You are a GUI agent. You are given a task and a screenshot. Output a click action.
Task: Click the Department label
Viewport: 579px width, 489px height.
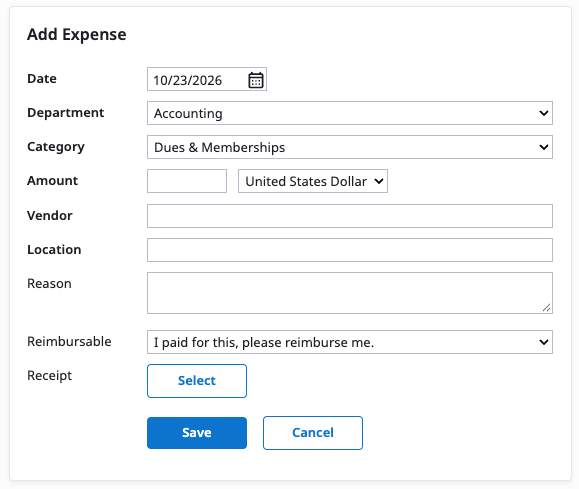point(66,113)
